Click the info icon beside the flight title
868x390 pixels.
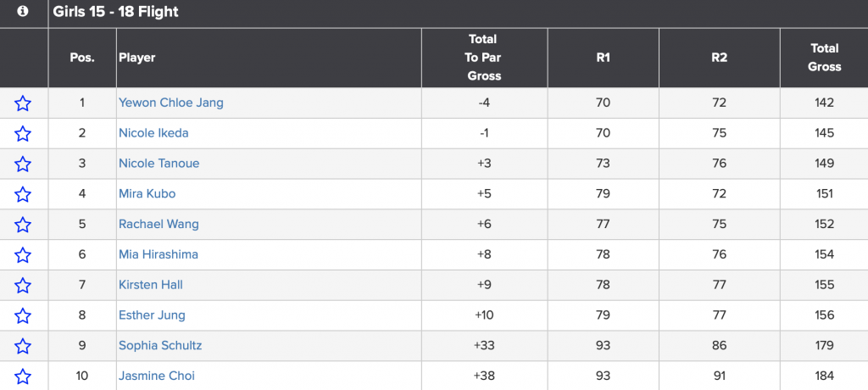click(x=23, y=12)
